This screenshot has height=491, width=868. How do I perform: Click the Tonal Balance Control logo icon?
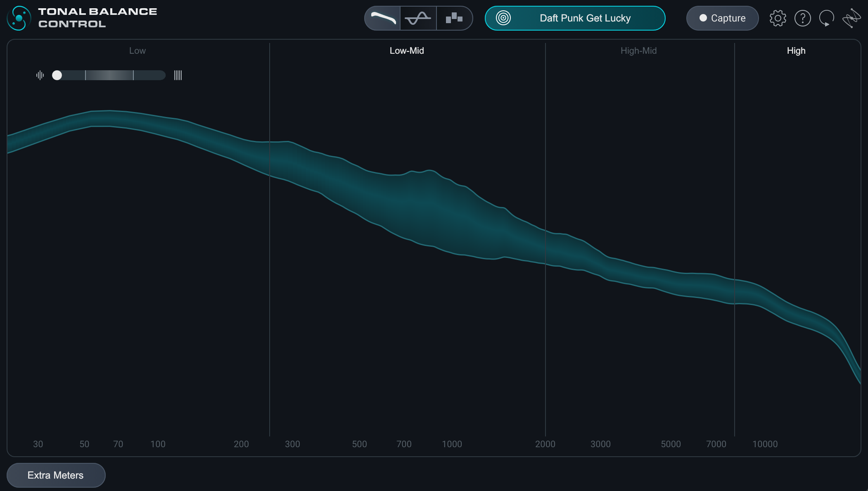coord(19,18)
